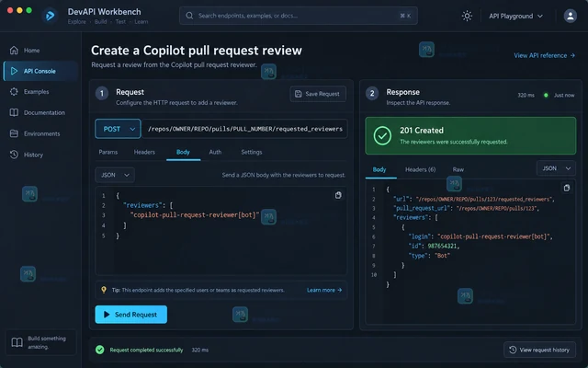The height and width of the screenshot is (368, 588).
Task: Click the "Just now" response timestamp
Action: [564, 96]
